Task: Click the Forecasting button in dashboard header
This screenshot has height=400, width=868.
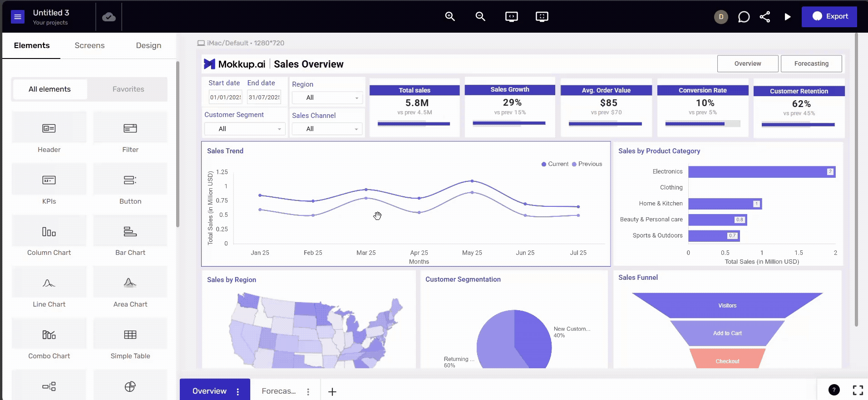Action: pyautogui.click(x=811, y=63)
